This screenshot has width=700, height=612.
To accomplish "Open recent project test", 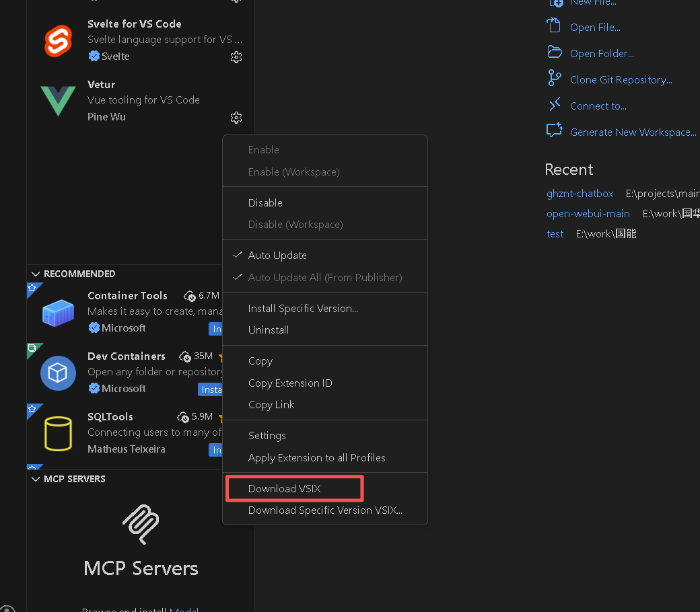I will point(555,234).
